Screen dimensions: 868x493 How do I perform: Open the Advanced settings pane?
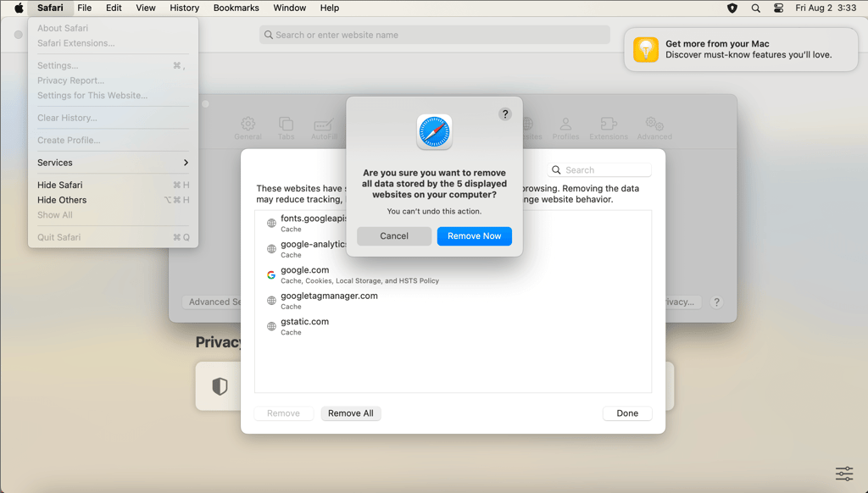pos(654,129)
